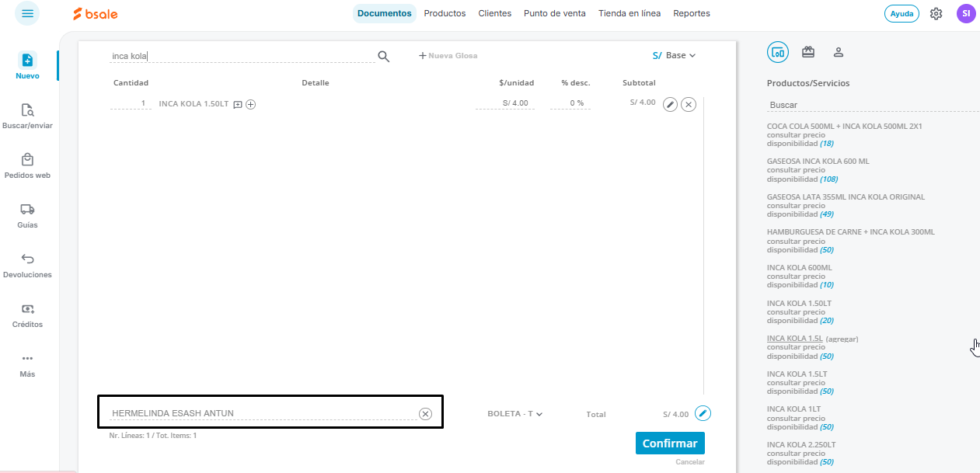The image size is (980, 473).
Task: Click the product search magnifier icon
Action: pos(383,56)
